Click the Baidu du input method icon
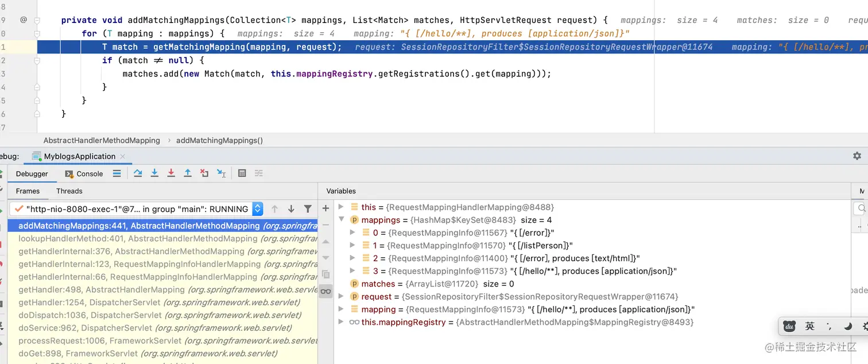The width and height of the screenshot is (868, 364). (790, 326)
